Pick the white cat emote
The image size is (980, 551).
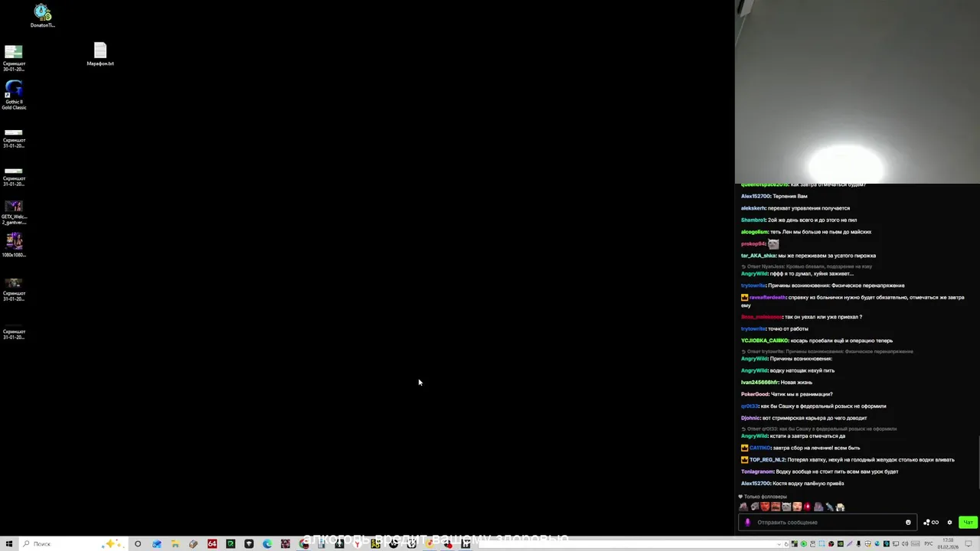[x=786, y=507]
